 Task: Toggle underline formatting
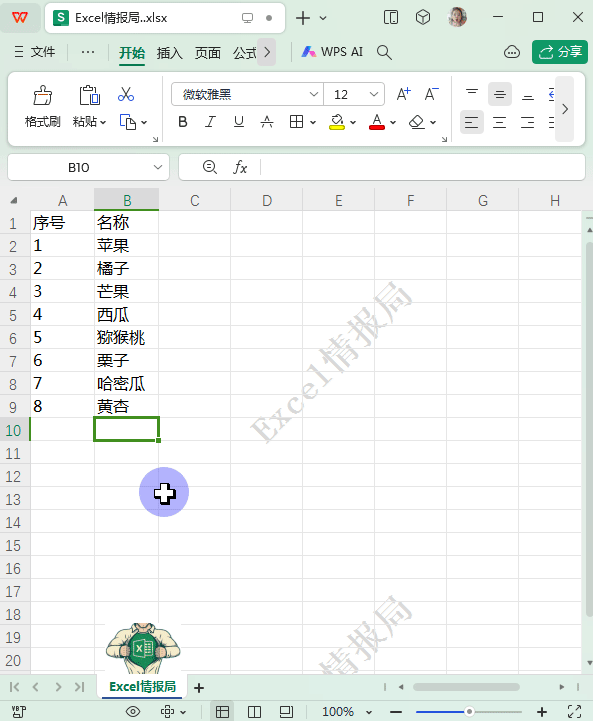coord(239,122)
